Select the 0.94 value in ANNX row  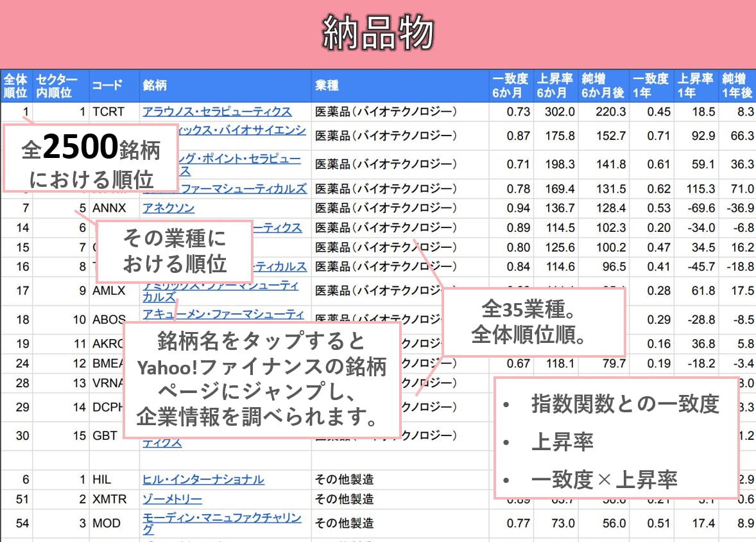pyautogui.click(x=511, y=208)
